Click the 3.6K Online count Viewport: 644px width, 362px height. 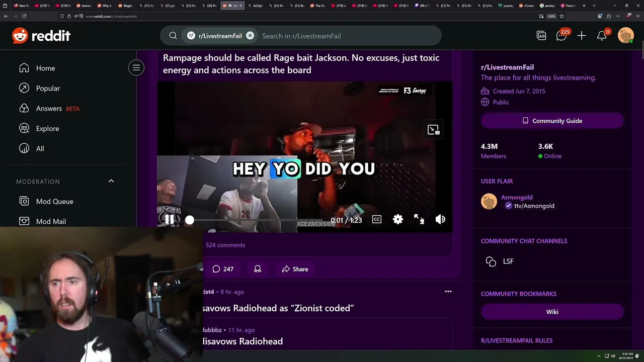click(x=549, y=151)
